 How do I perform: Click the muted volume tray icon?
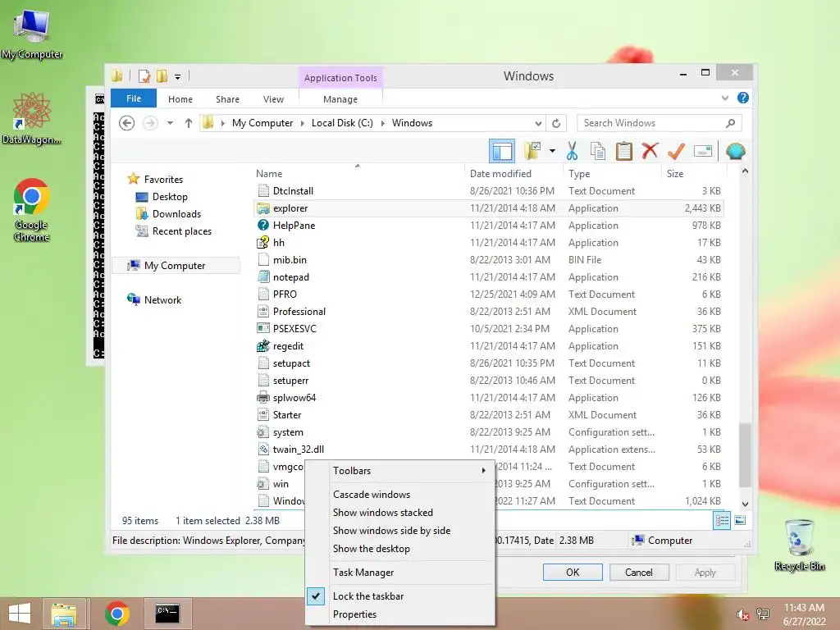coord(742,614)
